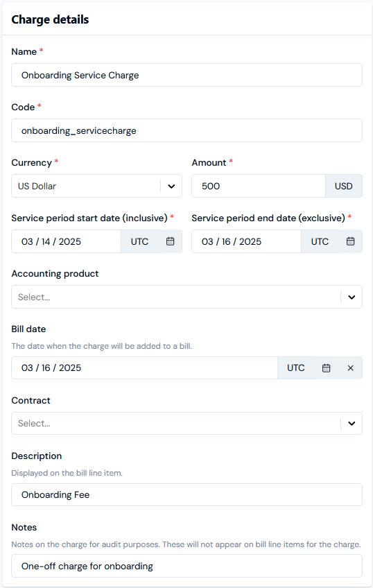Open the Contract Select... combo box
373x588 pixels.
pyautogui.click(x=186, y=424)
